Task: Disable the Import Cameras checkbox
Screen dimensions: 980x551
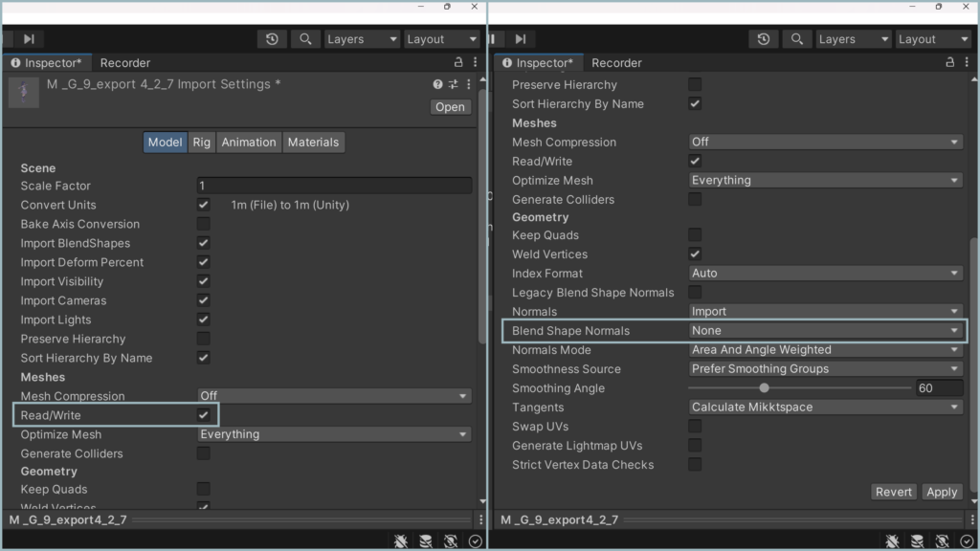Action: [204, 300]
